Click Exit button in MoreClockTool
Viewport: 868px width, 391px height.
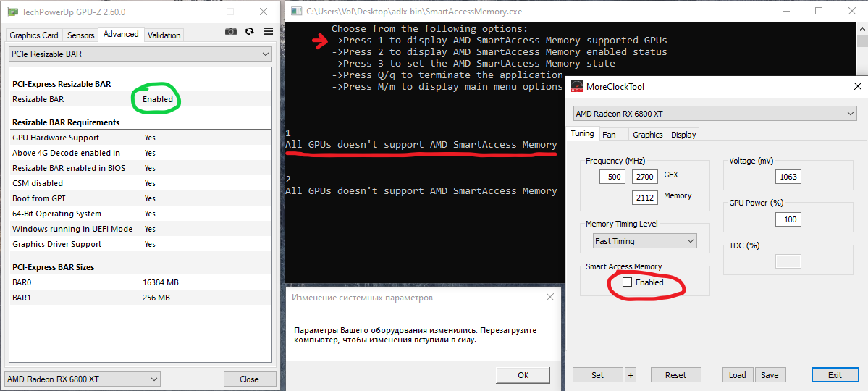point(835,375)
